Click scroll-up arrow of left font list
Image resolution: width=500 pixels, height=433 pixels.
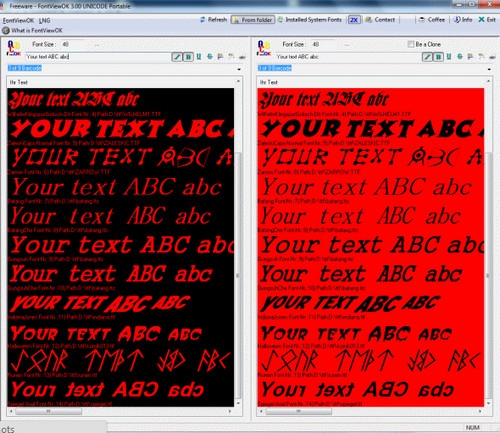pos(238,81)
